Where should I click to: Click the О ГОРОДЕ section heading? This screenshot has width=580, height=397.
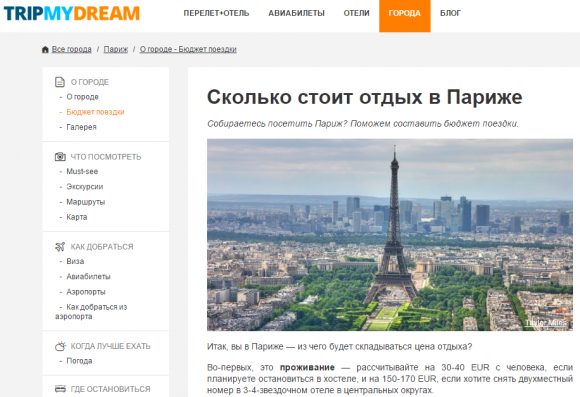pos(90,82)
